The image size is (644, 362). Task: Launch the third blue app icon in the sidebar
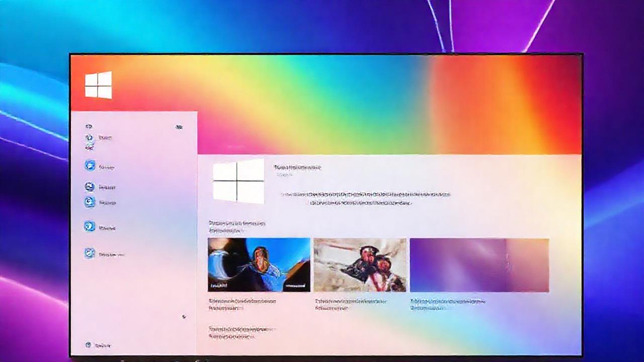tap(90, 202)
